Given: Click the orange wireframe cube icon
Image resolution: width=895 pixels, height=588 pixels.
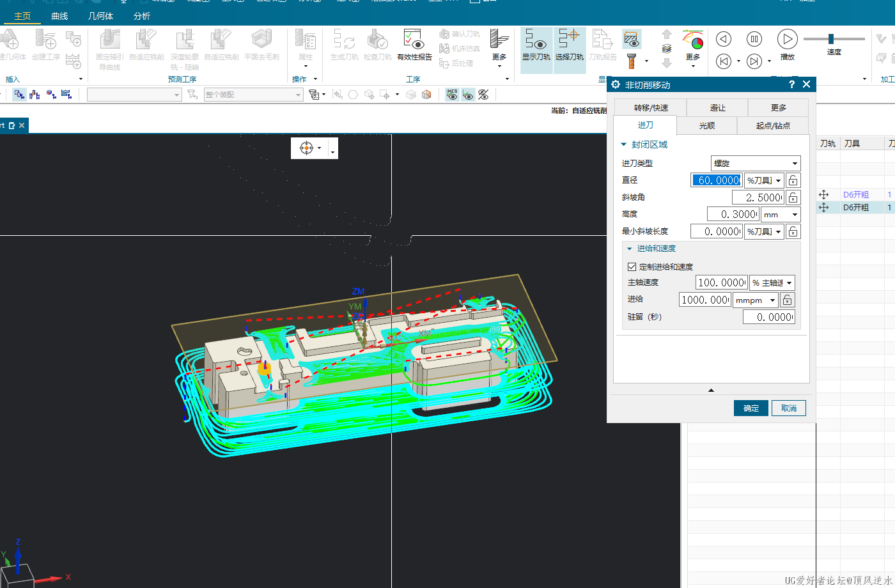Looking at the screenshot, I should pyautogui.click(x=426, y=95).
